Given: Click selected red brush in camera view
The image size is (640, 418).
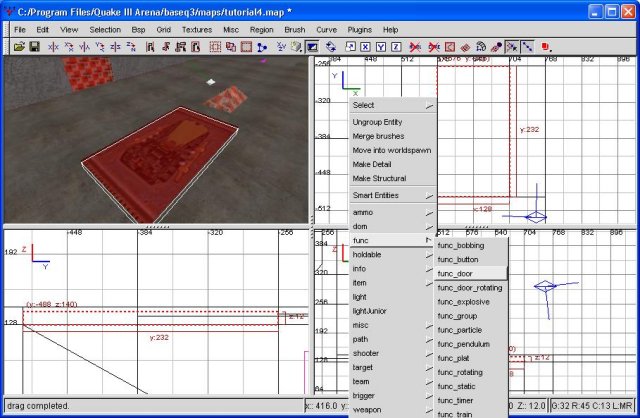Looking at the screenshot, I should point(160,163).
